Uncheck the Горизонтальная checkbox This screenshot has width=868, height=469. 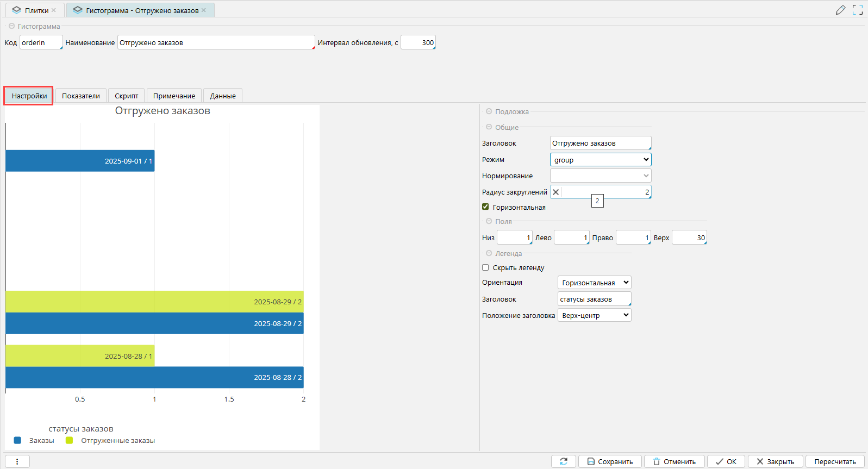coord(485,207)
